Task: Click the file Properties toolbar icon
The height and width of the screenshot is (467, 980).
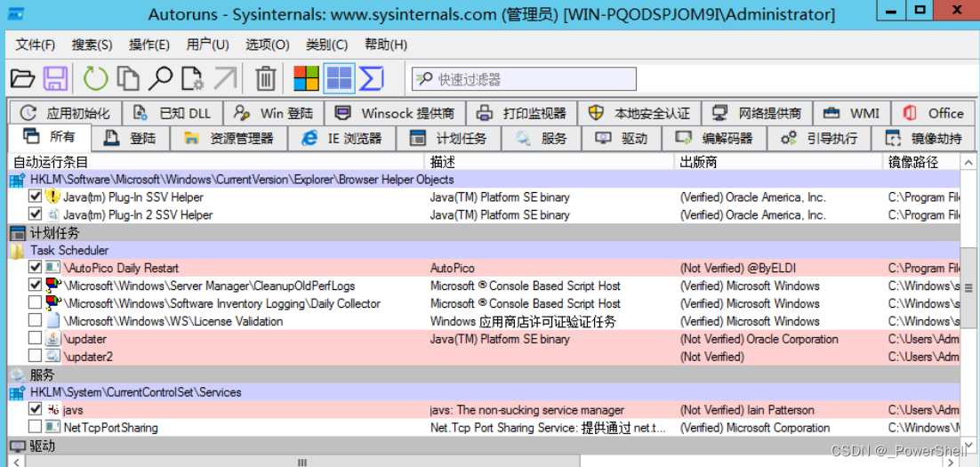Action: pyautogui.click(x=192, y=79)
